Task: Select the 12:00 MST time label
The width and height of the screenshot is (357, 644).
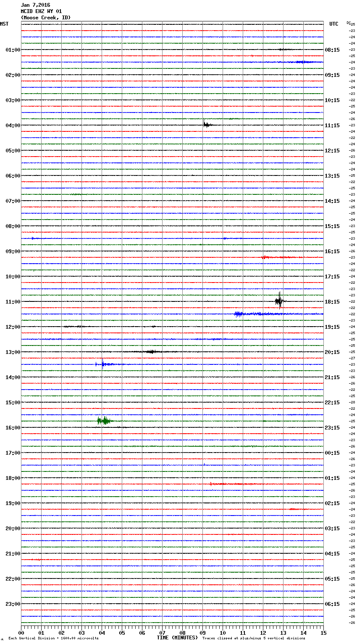Action: [13, 327]
